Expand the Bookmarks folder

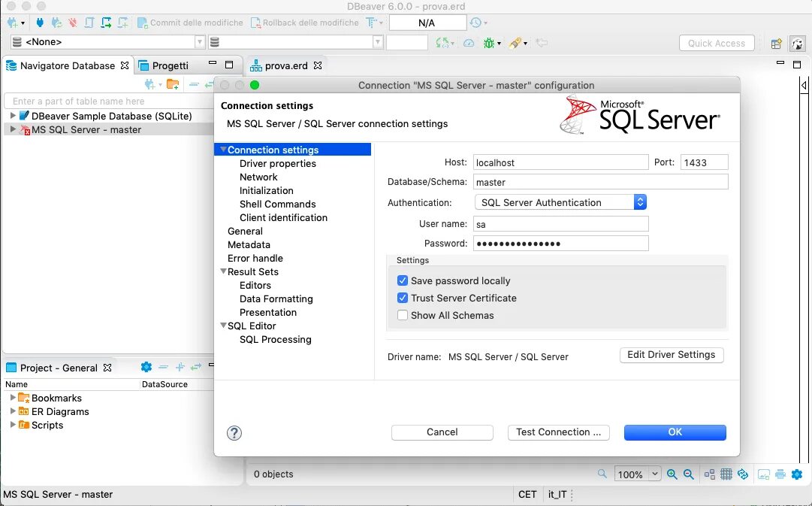tap(13, 398)
